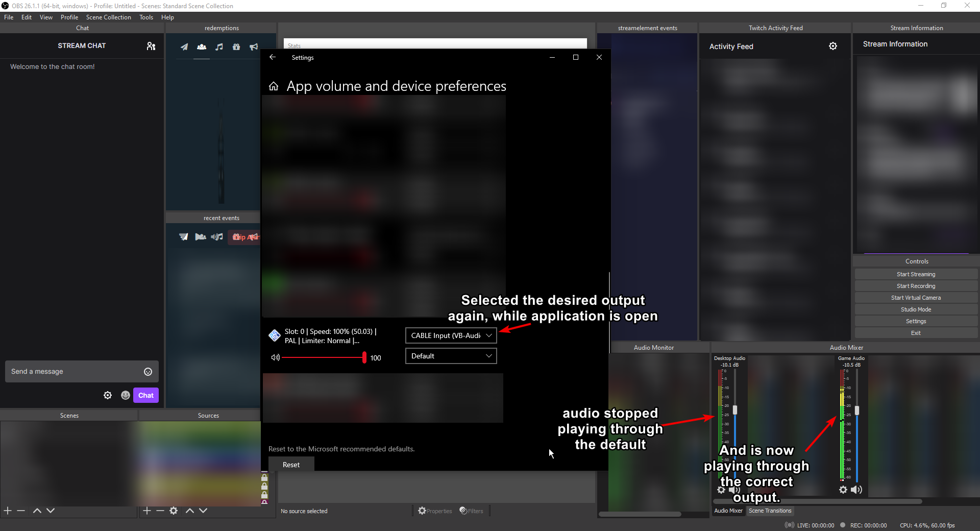The height and width of the screenshot is (531, 980).
Task: Click the app volume slider handle at 100
Action: 364,357
